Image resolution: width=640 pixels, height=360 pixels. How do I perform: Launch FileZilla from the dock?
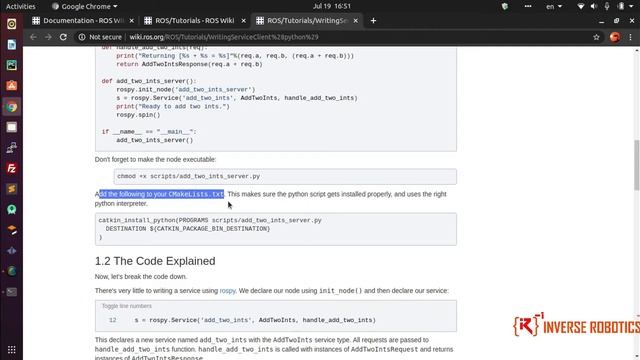[11, 168]
